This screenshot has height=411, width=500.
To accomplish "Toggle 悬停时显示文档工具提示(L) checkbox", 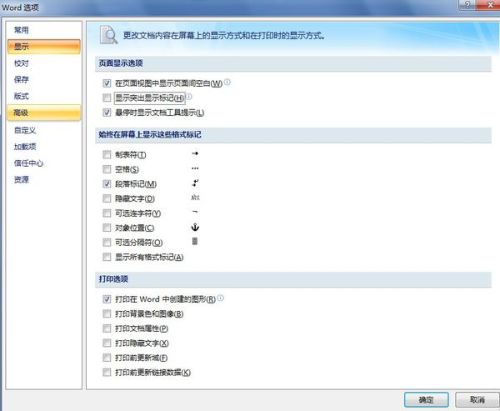I will coord(107,112).
